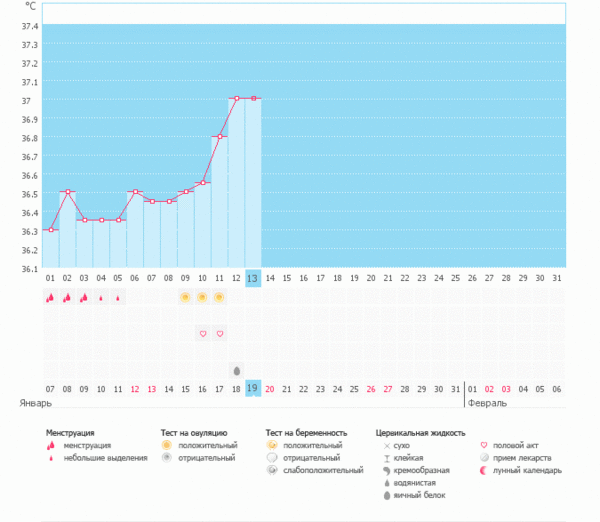Click the temperature point on day 11
600x522 pixels.
point(219,136)
